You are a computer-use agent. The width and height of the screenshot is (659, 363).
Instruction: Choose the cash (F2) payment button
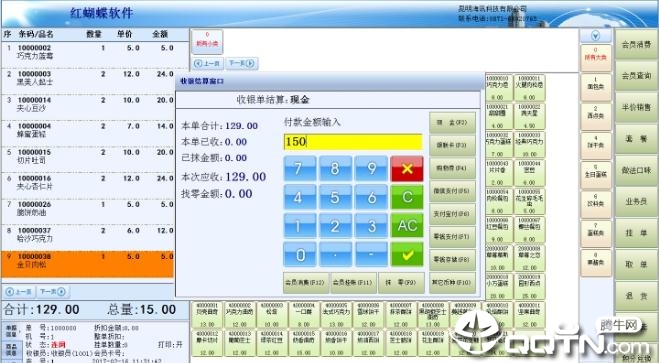click(452, 123)
